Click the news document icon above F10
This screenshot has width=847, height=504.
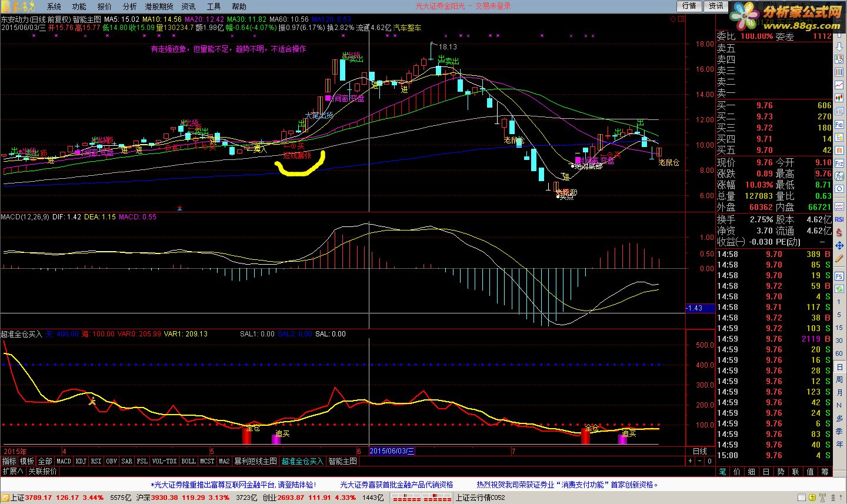[x=839, y=111]
